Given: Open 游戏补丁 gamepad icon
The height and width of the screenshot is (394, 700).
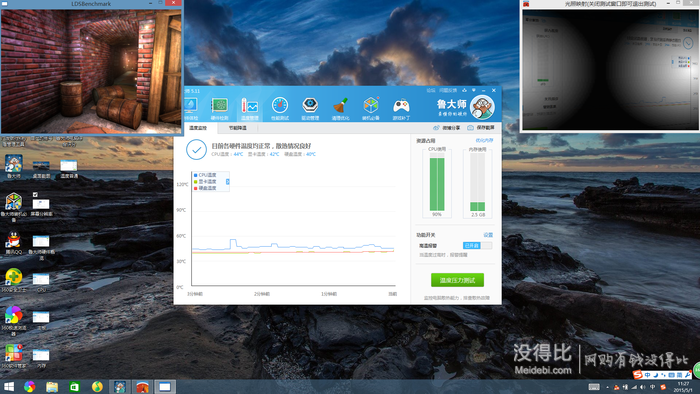Looking at the screenshot, I should click(x=401, y=109).
